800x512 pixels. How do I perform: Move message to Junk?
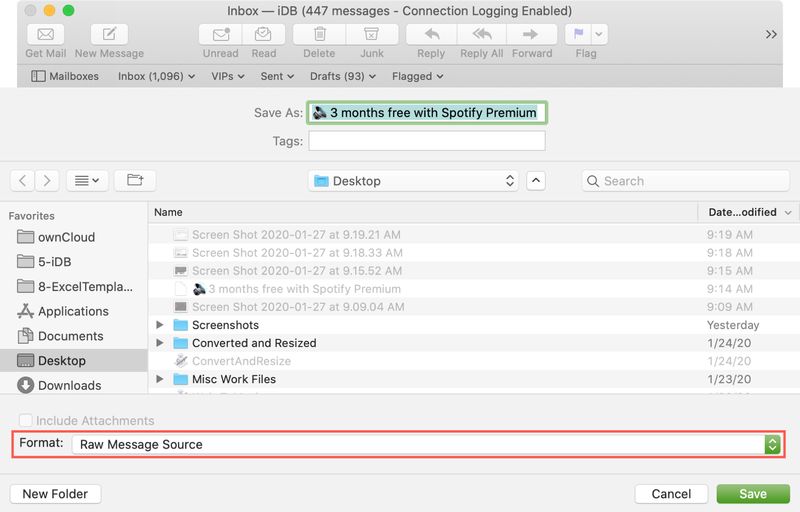click(x=371, y=34)
